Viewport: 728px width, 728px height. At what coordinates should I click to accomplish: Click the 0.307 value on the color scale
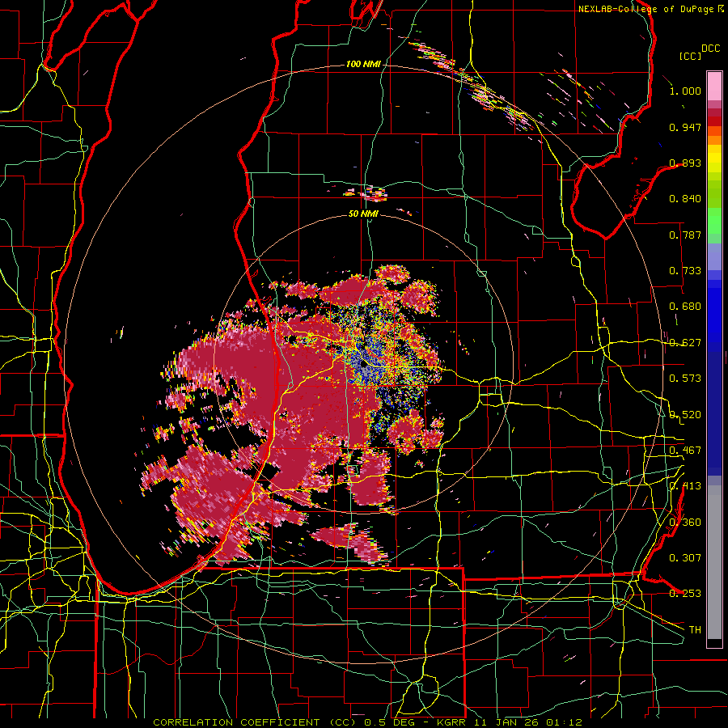pyautogui.click(x=685, y=557)
